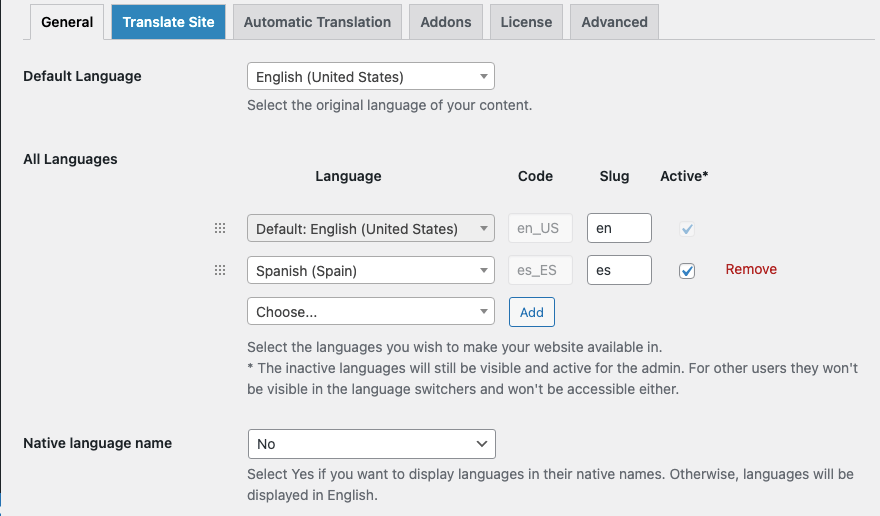Click the 'Code' column header
The image size is (880, 516).
pyautogui.click(x=535, y=176)
